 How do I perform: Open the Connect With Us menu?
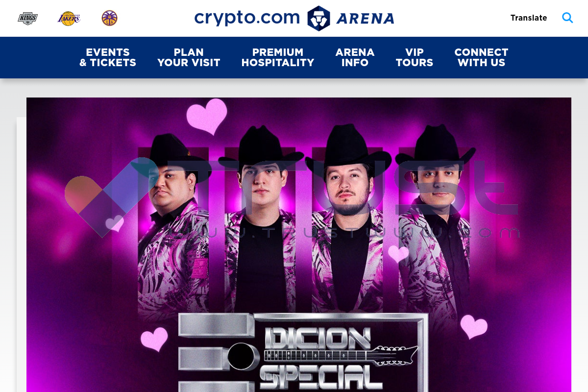[481, 57]
